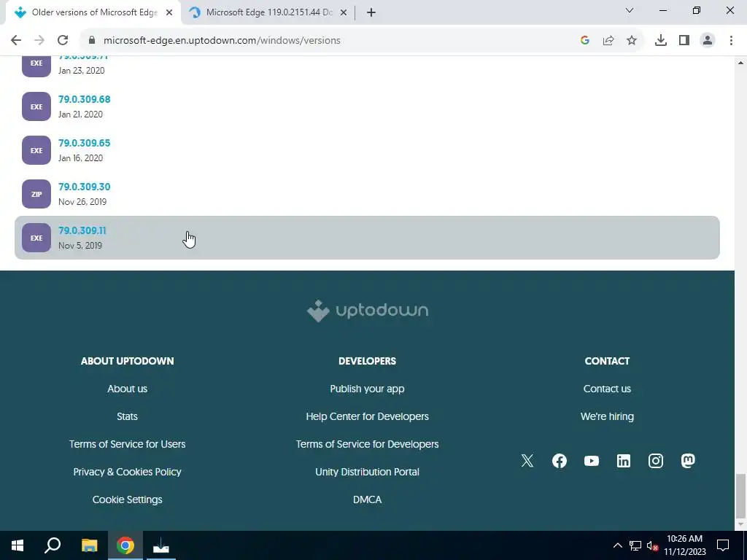The width and height of the screenshot is (747, 560).
Task: Open Uptodown Instagram page
Action: tap(656, 461)
